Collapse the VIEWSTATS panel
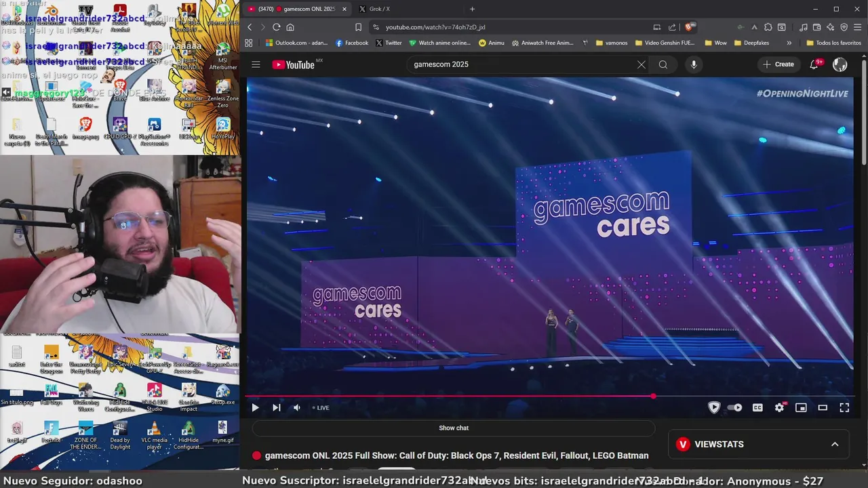868x488 pixels. [835, 444]
